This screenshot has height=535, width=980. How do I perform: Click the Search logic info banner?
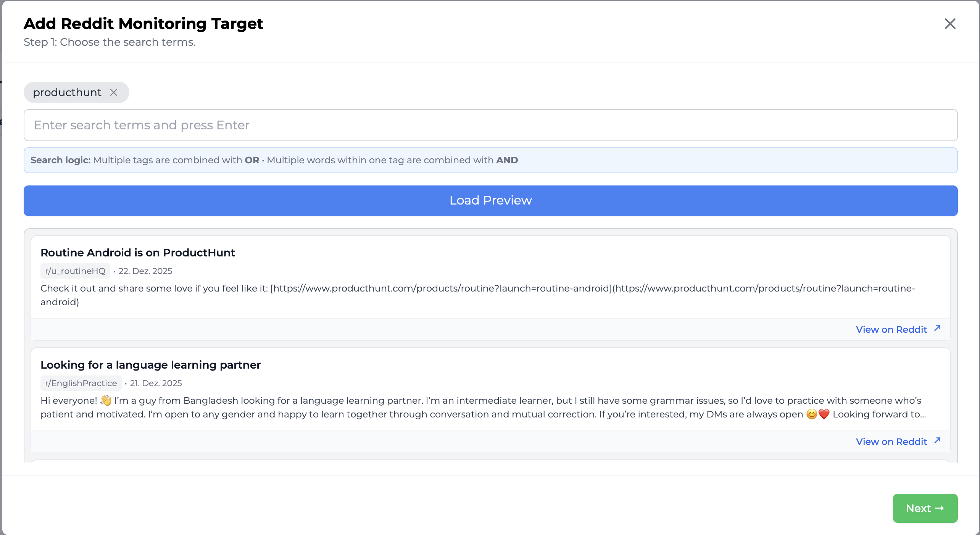coord(490,160)
